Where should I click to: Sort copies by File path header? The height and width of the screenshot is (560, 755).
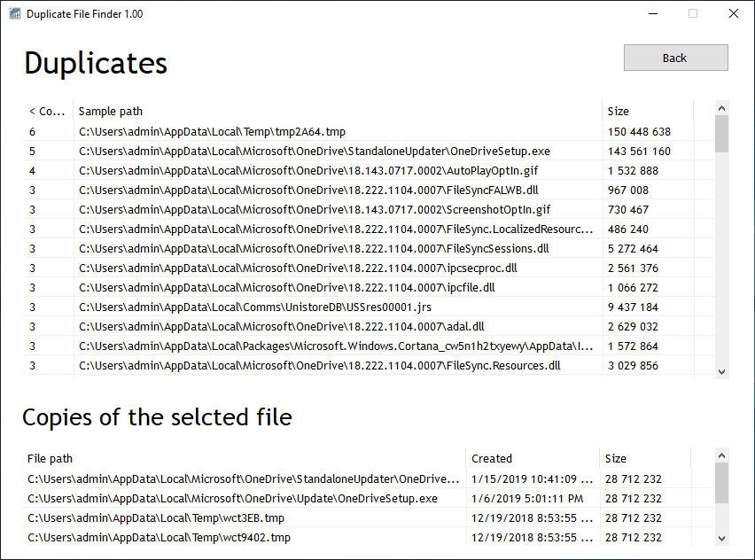tap(244, 458)
